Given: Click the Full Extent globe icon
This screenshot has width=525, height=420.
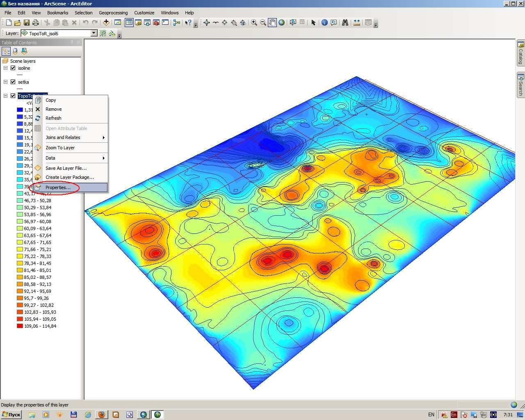Looking at the screenshot, I should click(x=282, y=23).
